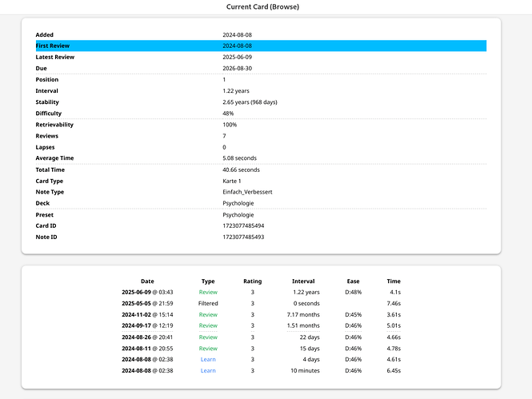This screenshot has height=399, width=532.
Task: Click Note Type value Einfach_Verbessert
Action: pyautogui.click(x=247, y=192)
